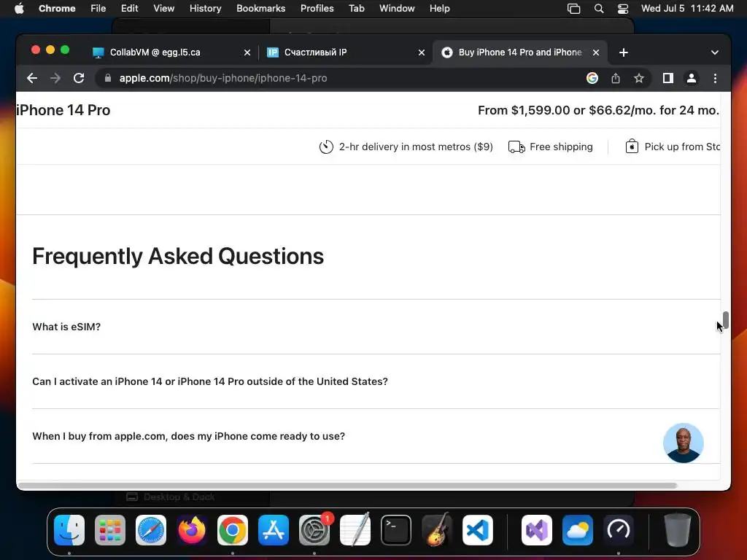Expand the iPhone come ready to use question
The image size is (747, 560).
tap(376, 436)
